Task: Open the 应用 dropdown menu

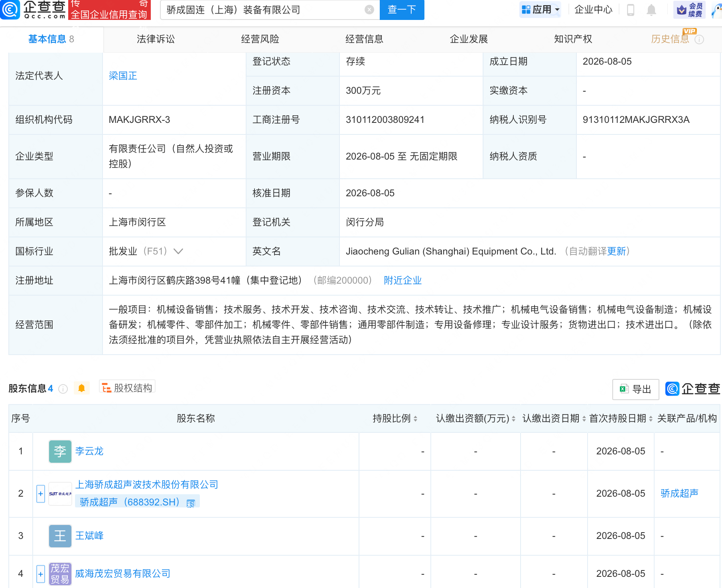Action: (541, 10)
